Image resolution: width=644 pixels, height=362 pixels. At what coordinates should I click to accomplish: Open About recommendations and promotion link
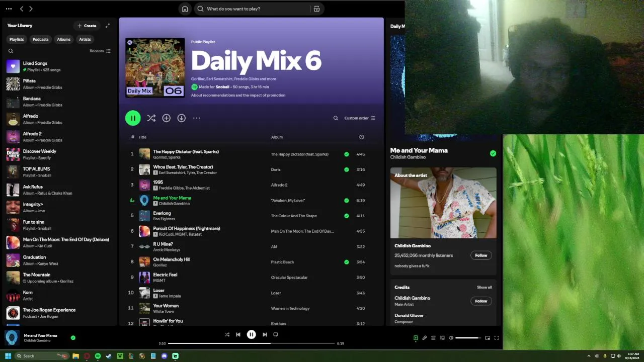tap(238, 95)
